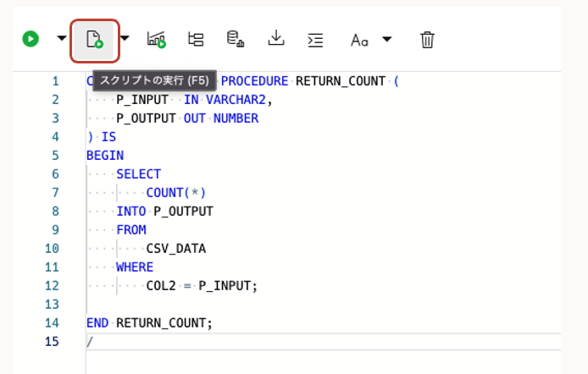The image size is (588, 374).
Task: Click OUT keyword on line 3
Action: tap(194, 118)
